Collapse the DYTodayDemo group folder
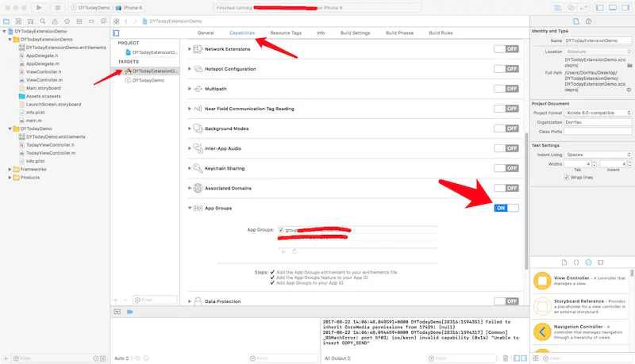 click(x=10, y=128)
